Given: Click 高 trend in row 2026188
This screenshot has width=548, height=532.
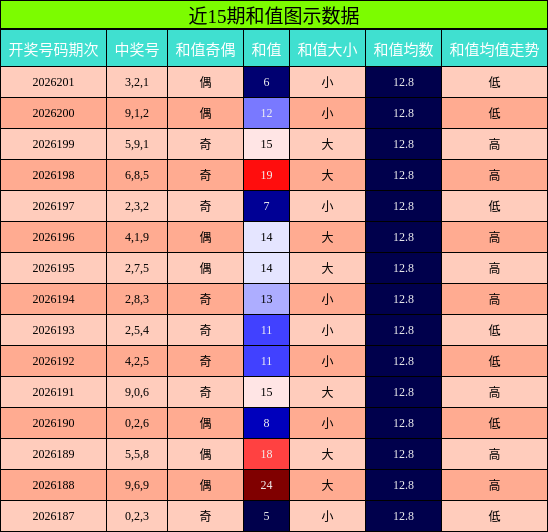Looking at the screenshot, I should [495, 485].
